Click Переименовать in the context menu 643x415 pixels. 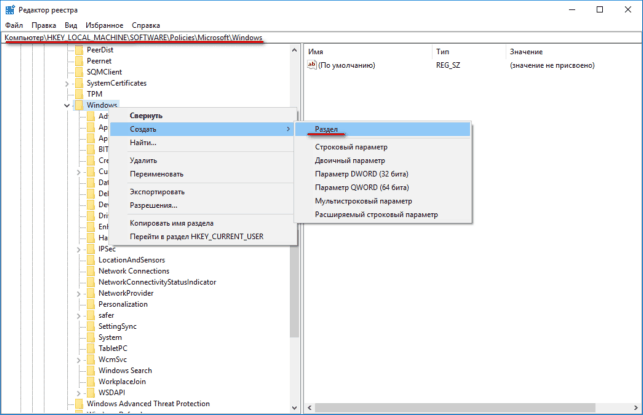[203, 174]
